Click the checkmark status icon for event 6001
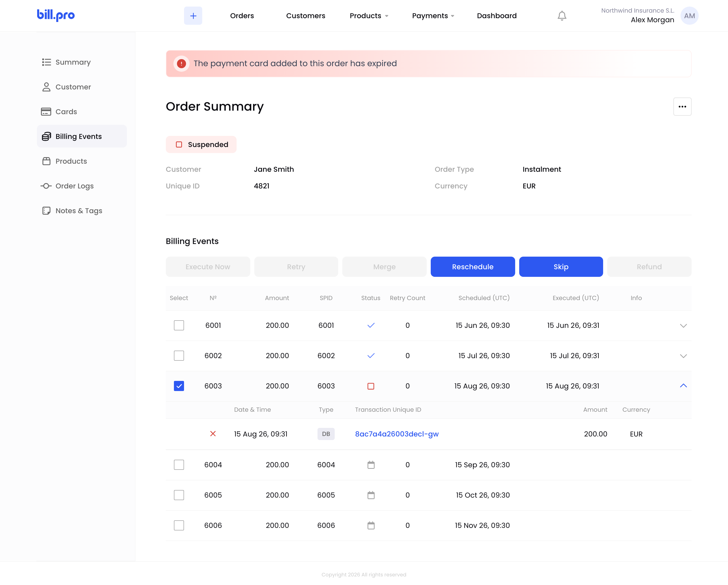The height and width of the screenshot is (585, 728). (371, 325)
